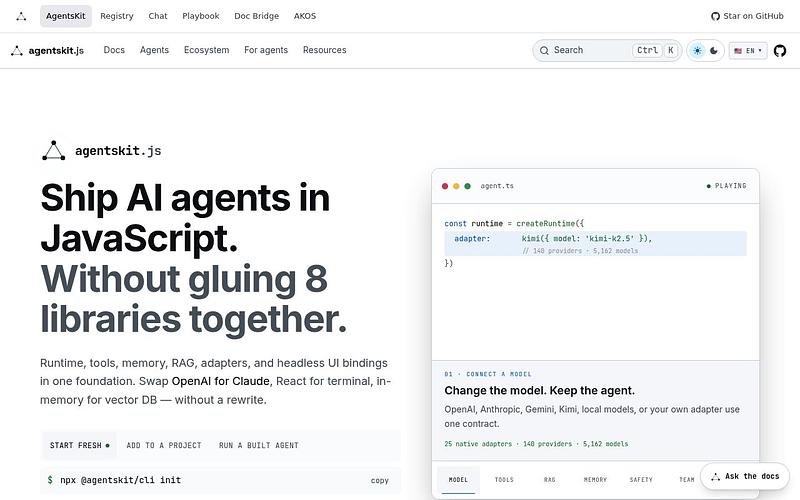Switch to Doc Bridge tab
The height and width of the screenshot is (500, 800).
point(257,16)
